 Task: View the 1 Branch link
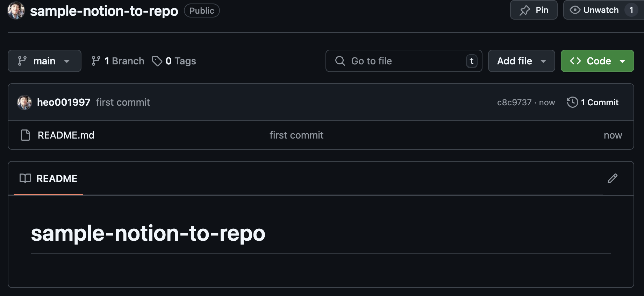pyautogui.click(x=118, y=61)
